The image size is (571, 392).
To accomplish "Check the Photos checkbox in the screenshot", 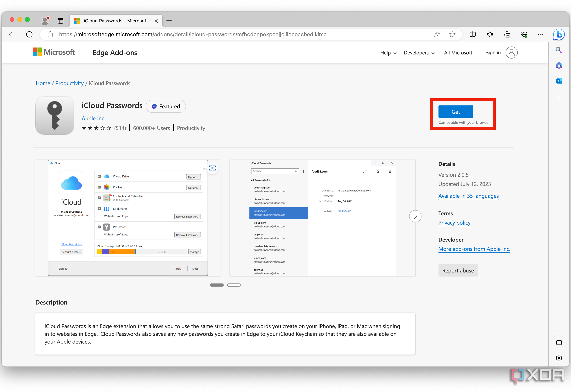I will click(99, 187).
